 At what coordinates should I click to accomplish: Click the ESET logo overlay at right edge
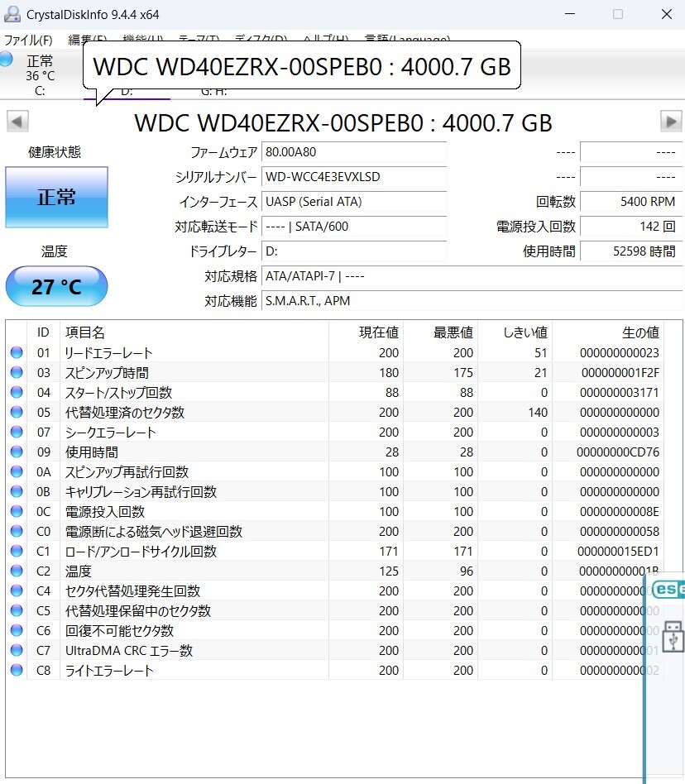668,590
